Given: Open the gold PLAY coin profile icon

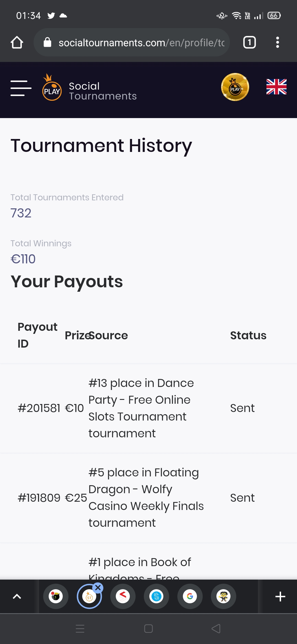Looking at the screenshot, I should (x=235, y=87).
